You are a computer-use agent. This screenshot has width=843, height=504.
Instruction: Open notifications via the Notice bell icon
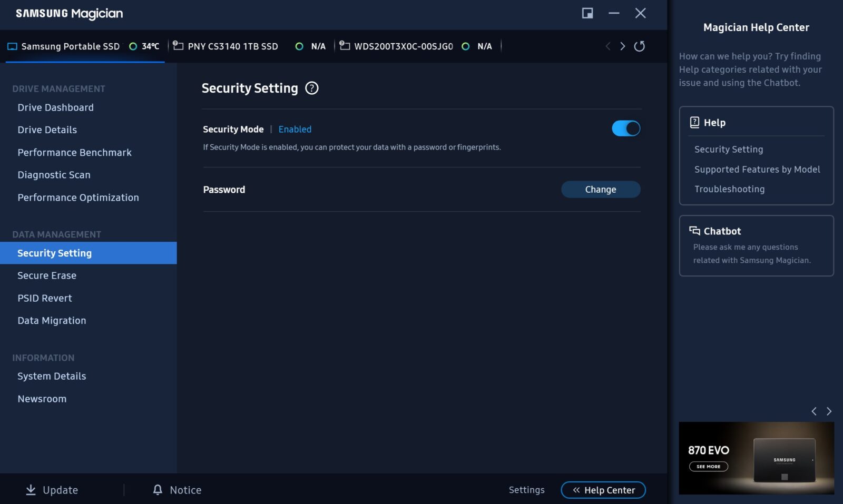(158, 490)
